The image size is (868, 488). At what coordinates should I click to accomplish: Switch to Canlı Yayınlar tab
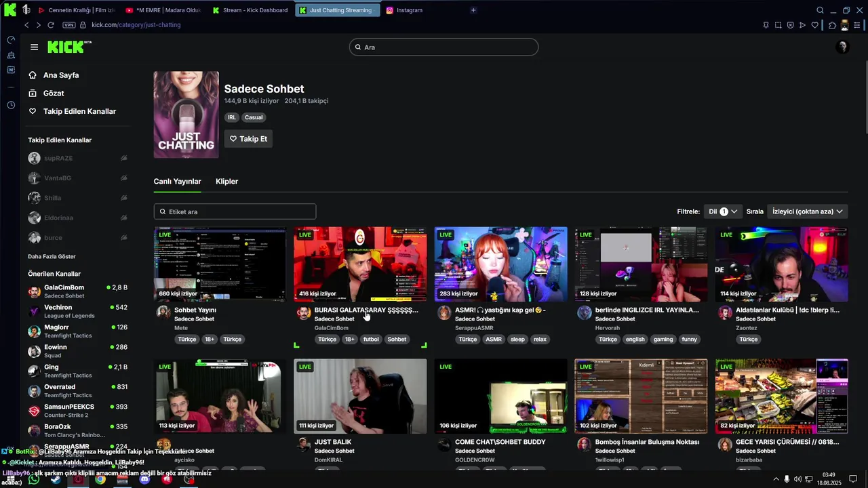pyautogui.click(x=177, y=182)
